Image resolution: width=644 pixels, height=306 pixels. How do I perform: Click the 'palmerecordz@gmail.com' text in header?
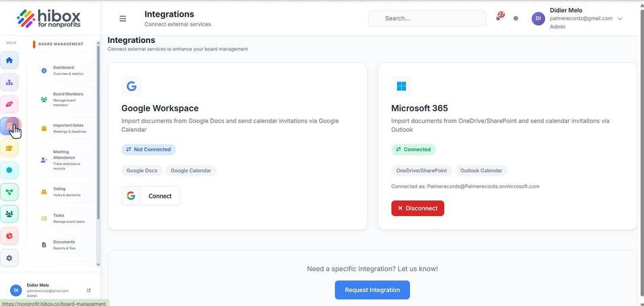click(x=581, y=18)
